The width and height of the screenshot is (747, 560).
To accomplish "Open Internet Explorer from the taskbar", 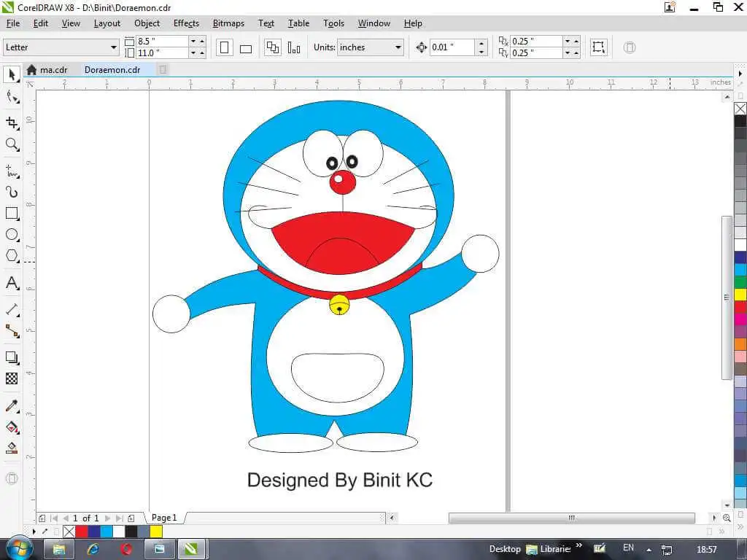I will pos(93,550).
